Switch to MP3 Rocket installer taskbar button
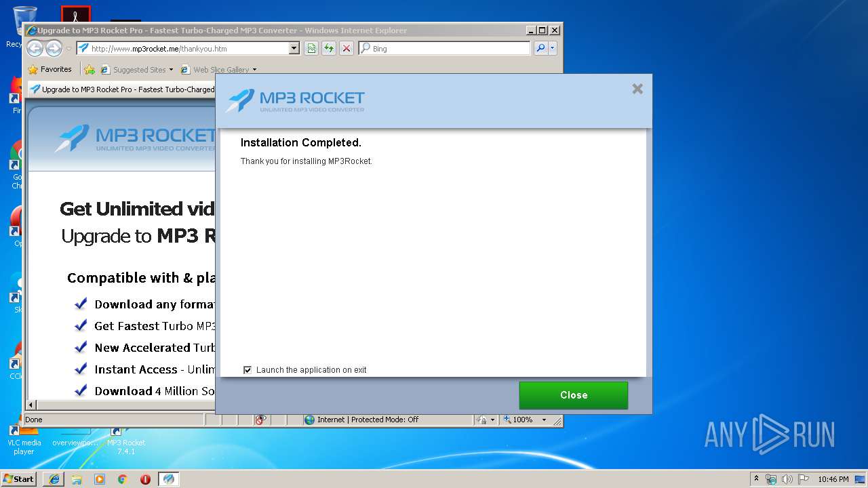The image size is (868, 488). (169, 479)
